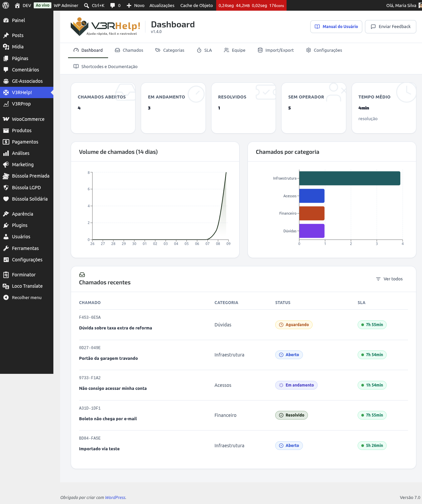Image resolution: width=422 pixels, height=504 pixels.
Task: Click Ver todos in Chamados recentes
Action: (389, 279)
